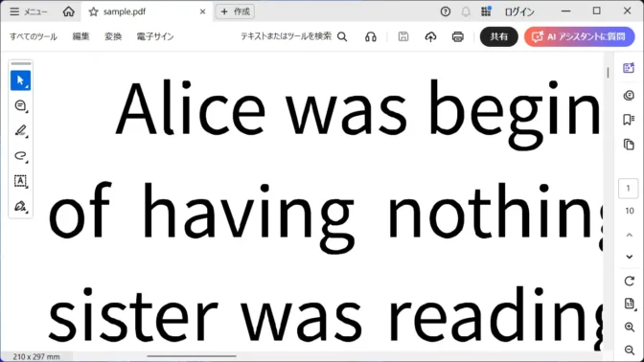Open the 電子サイン e-sign menu

pyautogui.click(x=155, y=36)
